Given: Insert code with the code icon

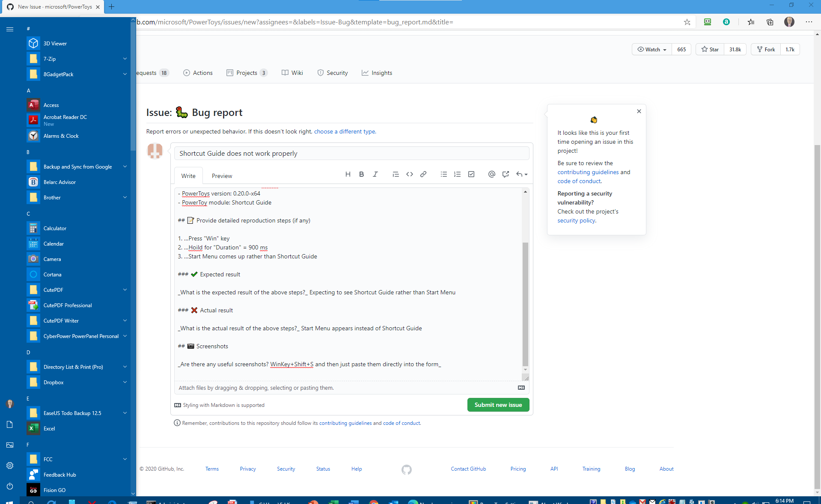Looking at the screenshot, I should click(x=410, y=174).
